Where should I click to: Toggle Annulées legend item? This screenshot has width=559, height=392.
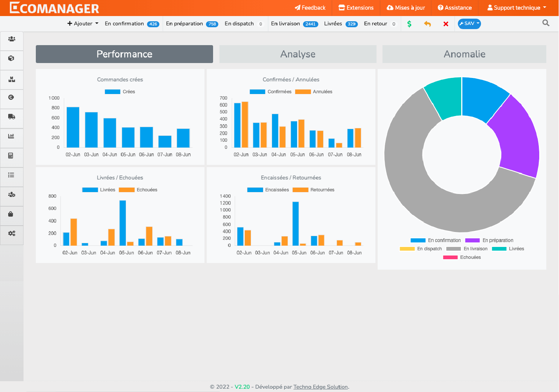coord(313,92)
